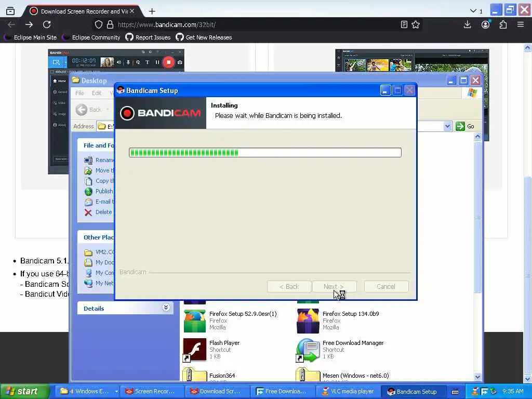
Task: Reload the Bandicam page in the browser
Action: coord(47,24)
